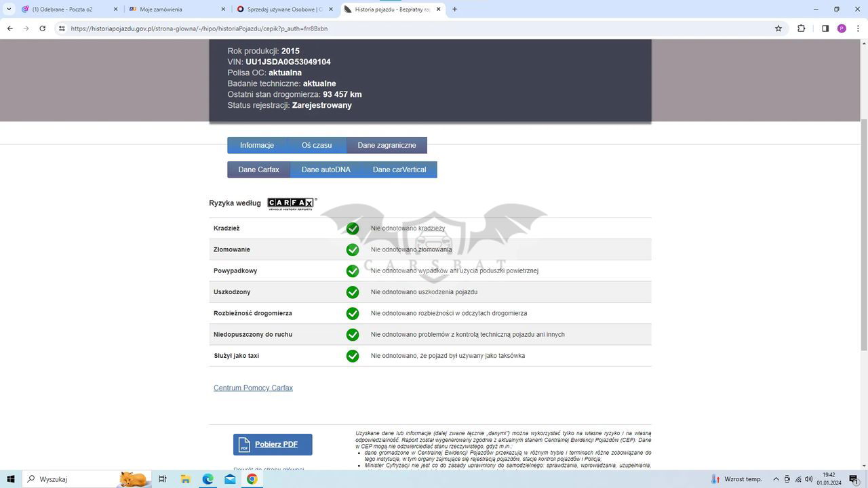This screenshot has width=868, height=488.
Task: Open the Chrome side panel icon
Action: (x=825, y=28)
